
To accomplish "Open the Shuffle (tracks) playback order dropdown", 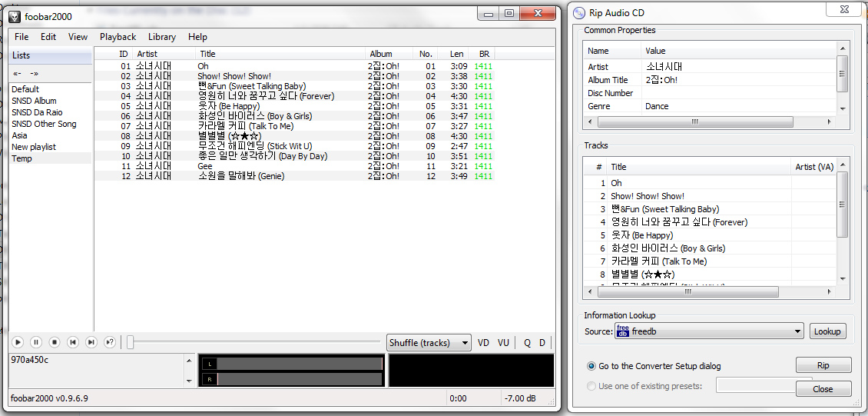I will click(x=429, y=343).
